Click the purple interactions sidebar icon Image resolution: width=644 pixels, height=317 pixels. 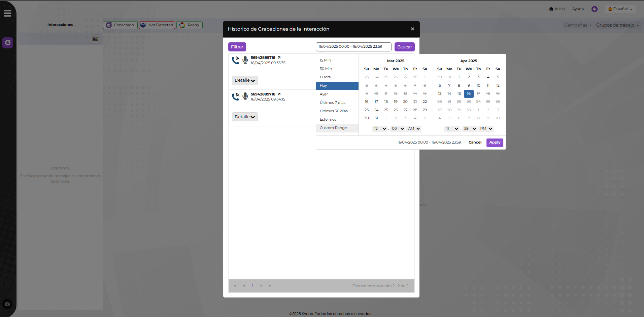(8, 43)
